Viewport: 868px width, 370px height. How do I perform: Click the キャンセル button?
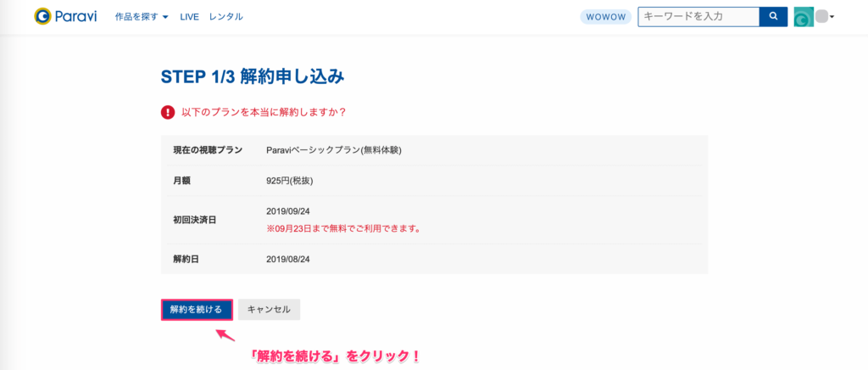tap(269, 310)
